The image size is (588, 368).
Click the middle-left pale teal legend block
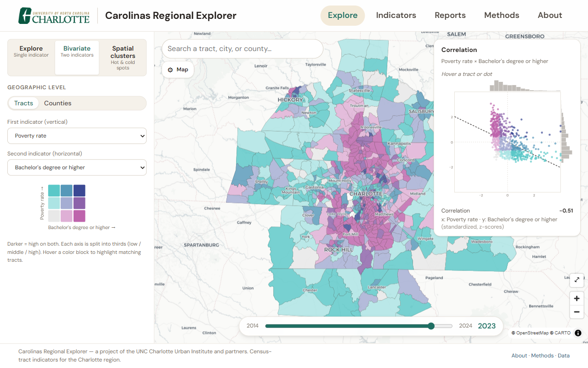[x=54, y=203]
